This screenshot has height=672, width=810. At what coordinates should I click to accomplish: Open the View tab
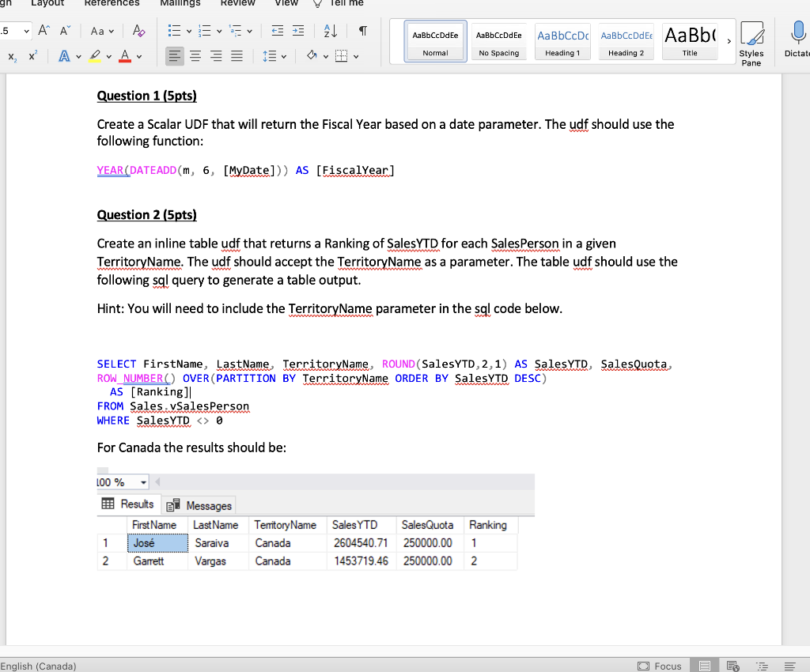(x=286, y=3)
